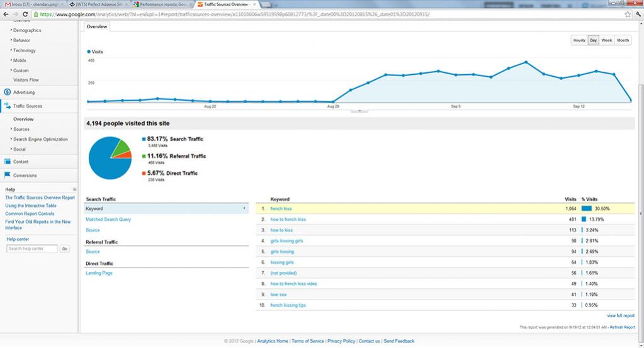Open Common Report Controls help link
The width and height of the screenshot is (644, 348).
pos(30,214)
